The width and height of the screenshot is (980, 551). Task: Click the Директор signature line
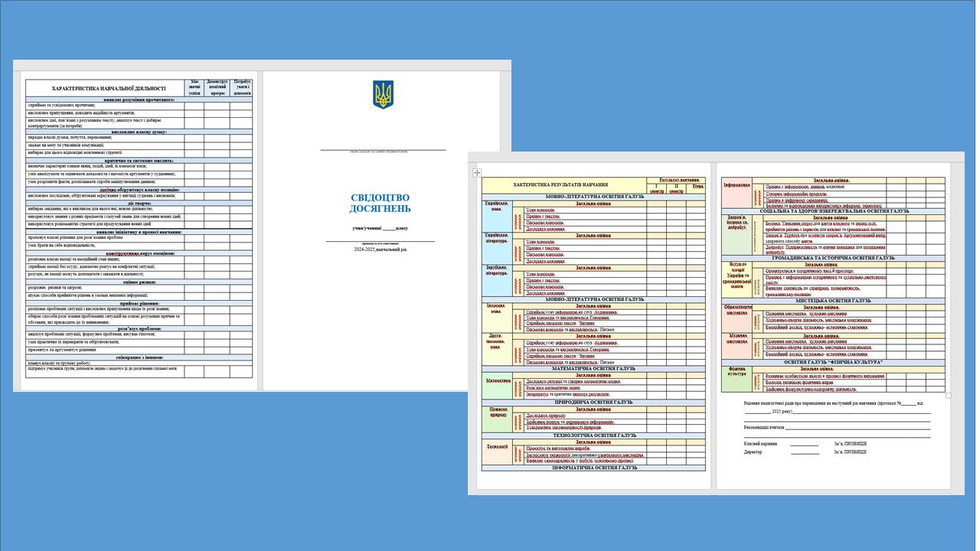[x=804, y=452]
